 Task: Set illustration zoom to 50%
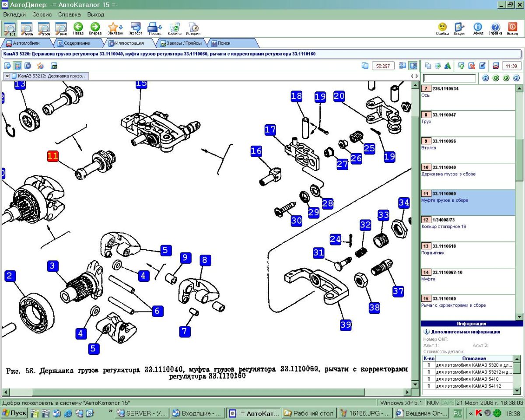coord(27,28)
